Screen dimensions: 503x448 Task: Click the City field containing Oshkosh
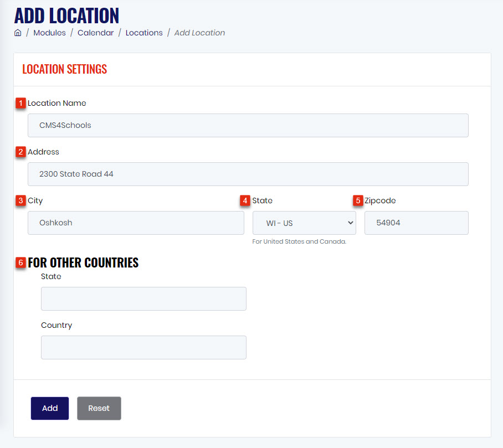point(136,223)
